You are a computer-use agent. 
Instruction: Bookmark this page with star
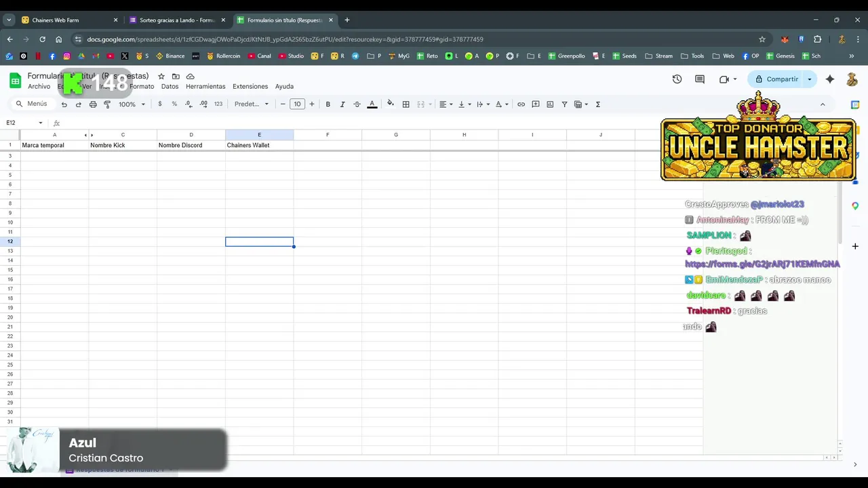[762, 39]
